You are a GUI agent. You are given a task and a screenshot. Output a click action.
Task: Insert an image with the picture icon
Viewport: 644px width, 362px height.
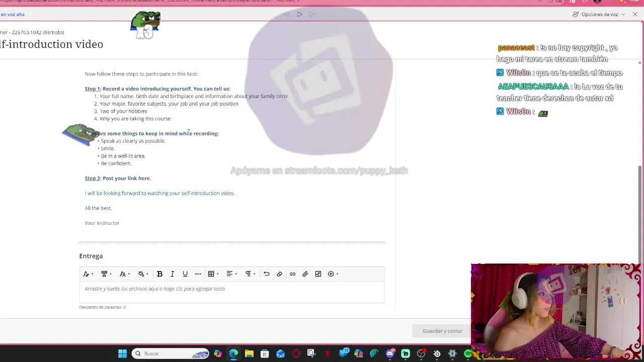318,274
